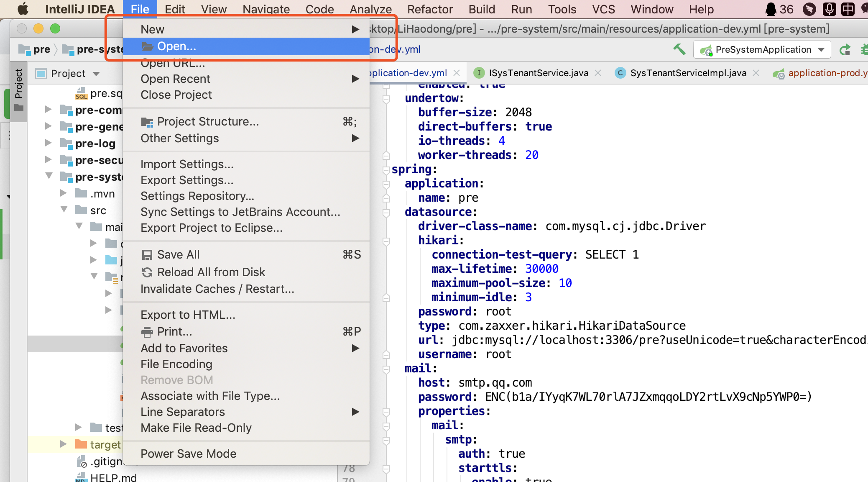Switch to the application-prod.yml tab
The width and height of the screenshot is (868, 482).
pos(820,73)
